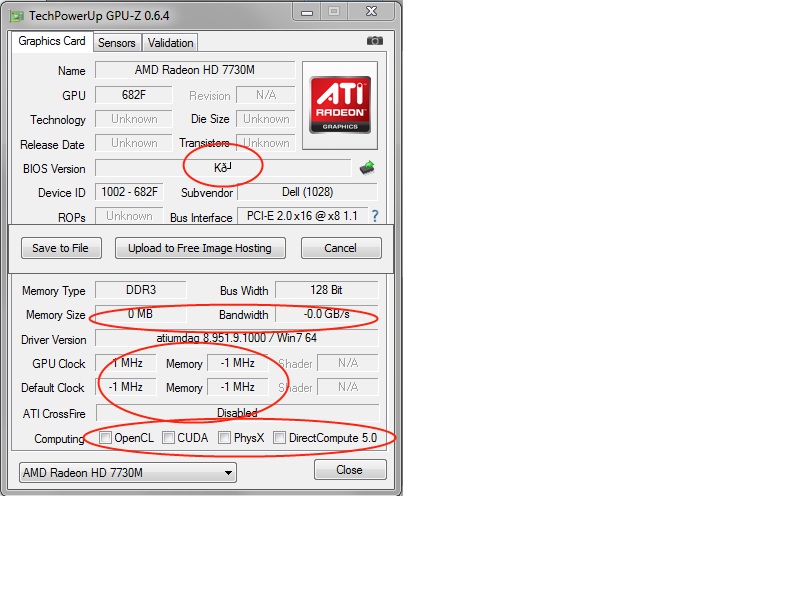Click the GPU-Z title bar icon
This screenshot has width=800, height=600.
click(17, 16)
